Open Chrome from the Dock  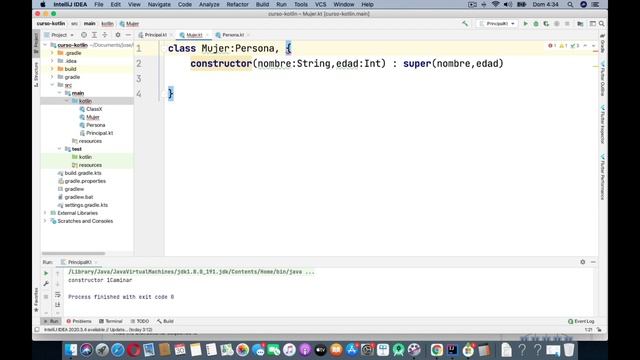[x=437, y=350]
